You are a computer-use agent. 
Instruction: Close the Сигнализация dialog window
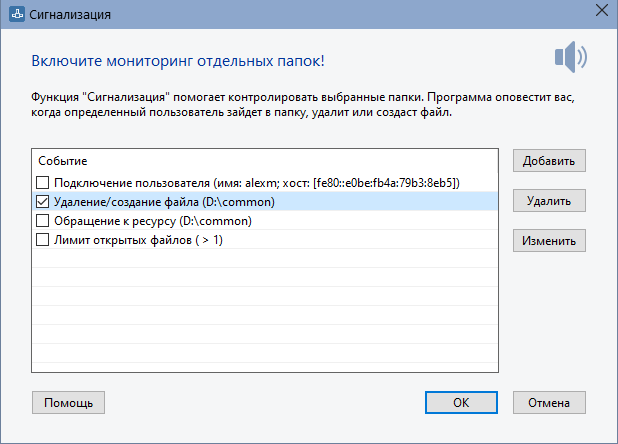click(x=602, y=11)
